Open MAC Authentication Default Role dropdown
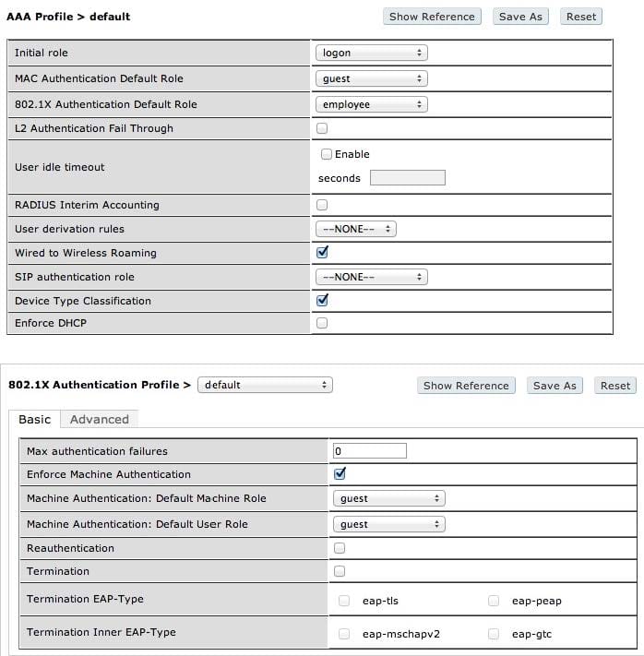The height and width of the screenshot is (656, 644). pos(371,78)
